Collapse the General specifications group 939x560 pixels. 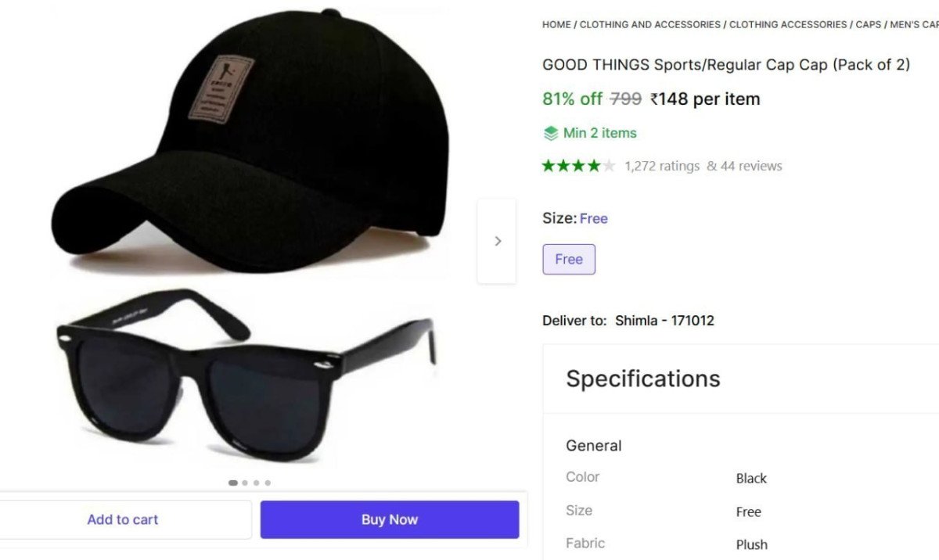click(593, 446)
